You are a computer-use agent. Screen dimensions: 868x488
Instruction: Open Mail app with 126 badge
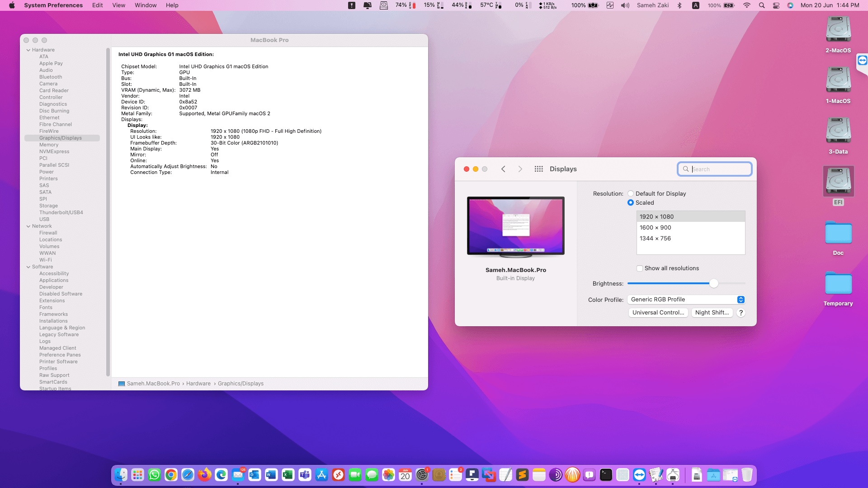tap(238, 475)
